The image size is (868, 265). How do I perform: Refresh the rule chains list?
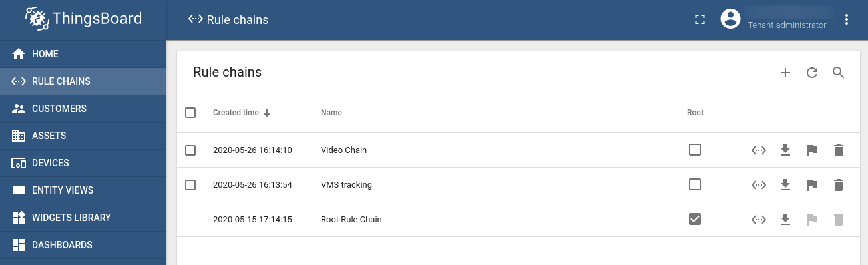tap(812, 73)
